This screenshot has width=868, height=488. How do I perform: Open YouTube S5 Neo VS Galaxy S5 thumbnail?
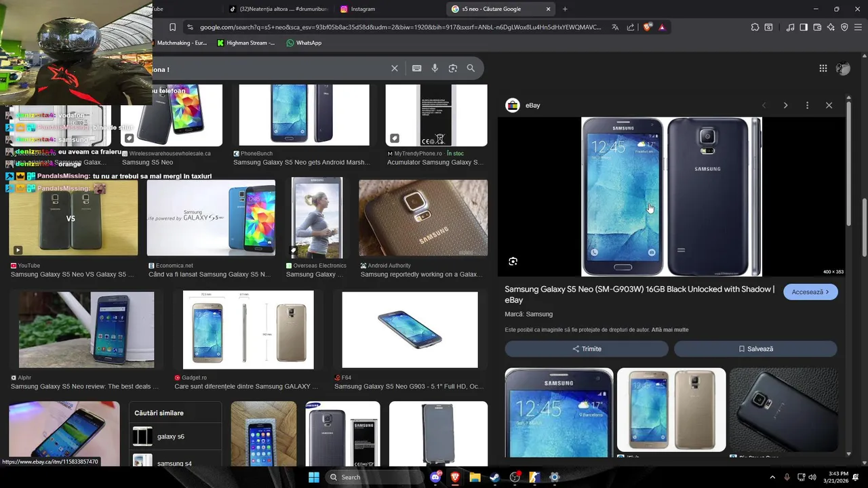click(73, 218)
